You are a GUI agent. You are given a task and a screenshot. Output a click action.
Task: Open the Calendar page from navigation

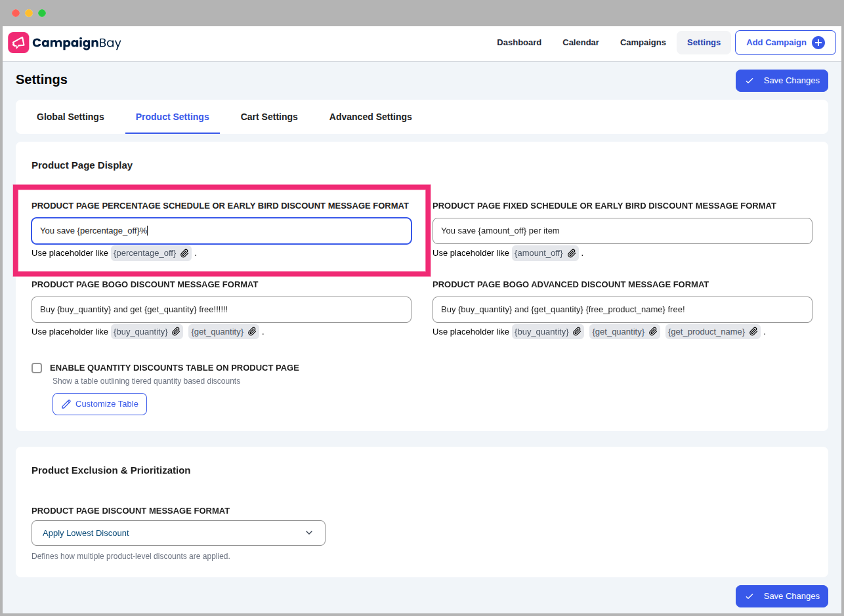pyautogui.click(x=580, y=43)
